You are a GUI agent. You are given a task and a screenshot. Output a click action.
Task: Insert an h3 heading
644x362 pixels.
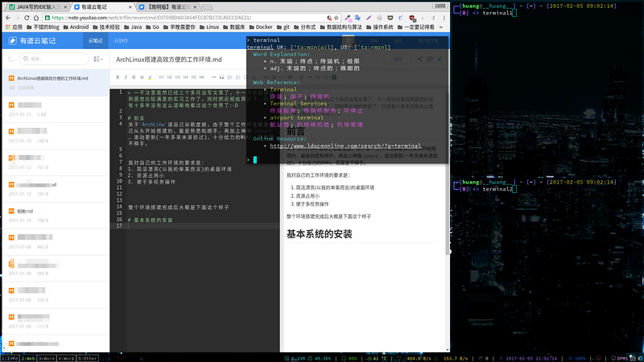(x=177, y=77)
